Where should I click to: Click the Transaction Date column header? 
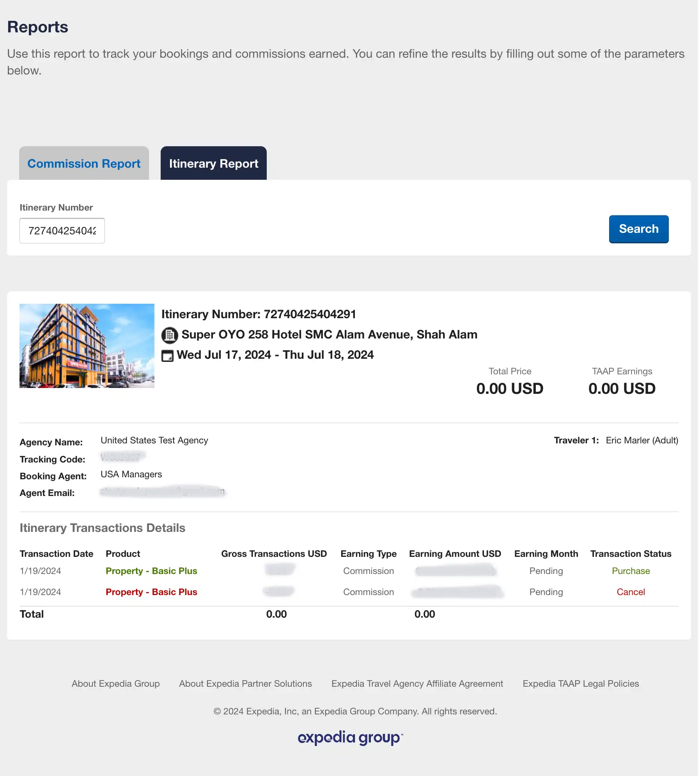click(x=57, y=554)
